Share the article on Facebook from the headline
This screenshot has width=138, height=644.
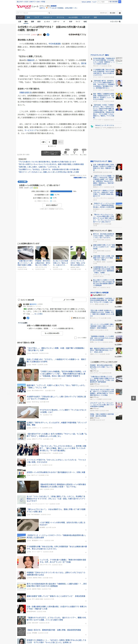[48, 35]
